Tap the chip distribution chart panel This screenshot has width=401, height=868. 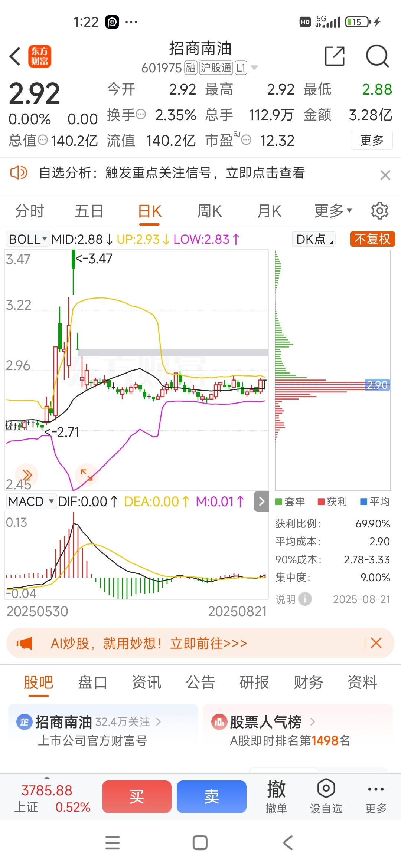tap(333, 370)
